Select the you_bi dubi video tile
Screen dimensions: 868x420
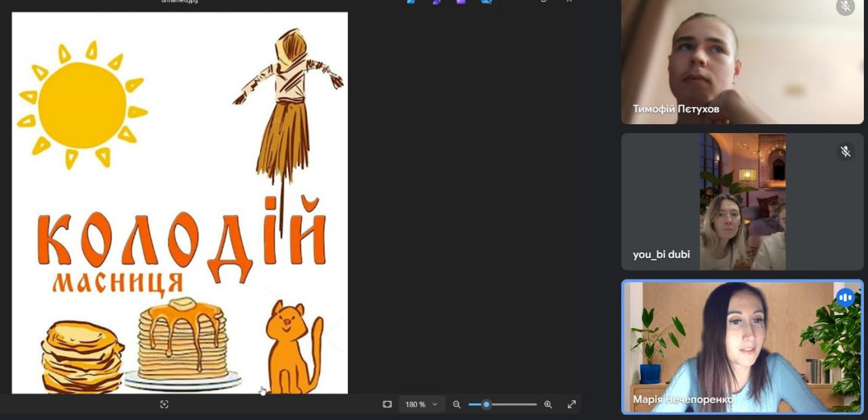pyautogui.click(x=742, y=202)
